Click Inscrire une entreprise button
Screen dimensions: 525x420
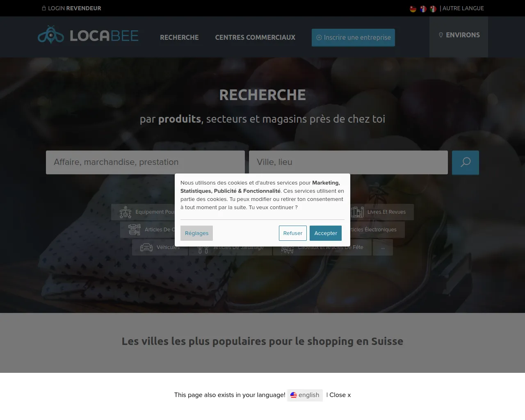coord(353,37)
